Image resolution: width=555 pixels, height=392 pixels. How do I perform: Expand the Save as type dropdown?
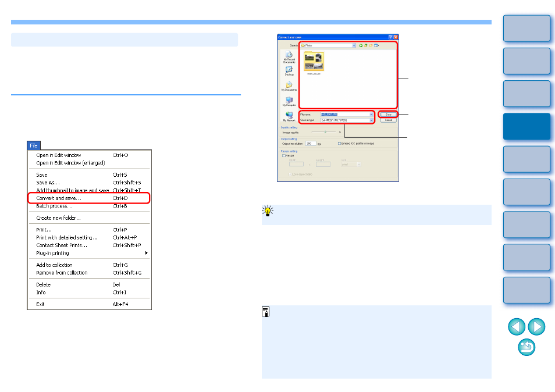[371, 120]
